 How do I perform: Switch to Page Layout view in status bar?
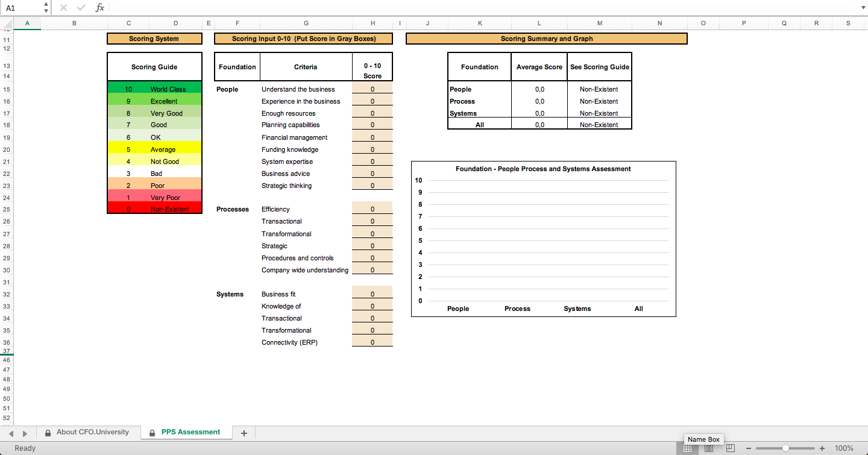[709, 448]
